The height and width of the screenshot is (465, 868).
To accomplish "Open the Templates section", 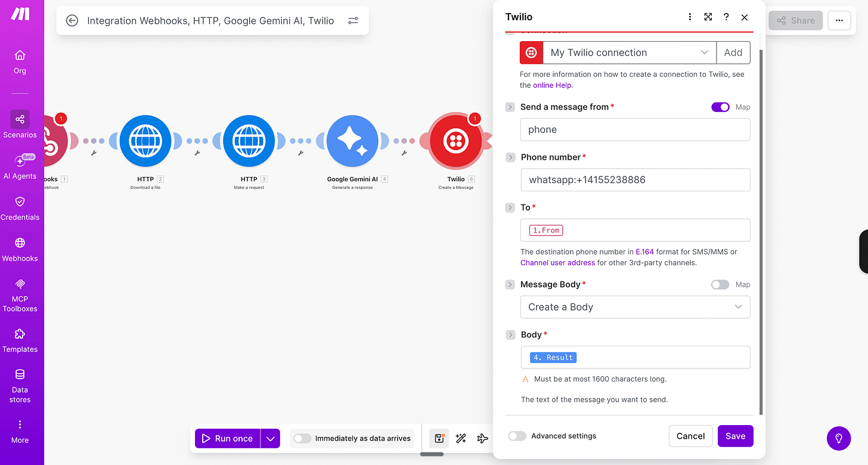I will (x=20, y=340).
